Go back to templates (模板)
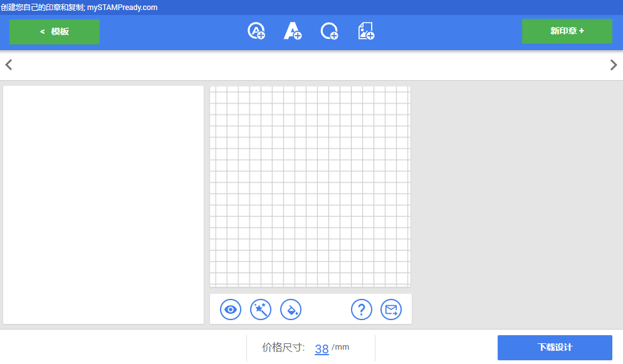The height and width of the screenshot is (364, 623). 55,32
